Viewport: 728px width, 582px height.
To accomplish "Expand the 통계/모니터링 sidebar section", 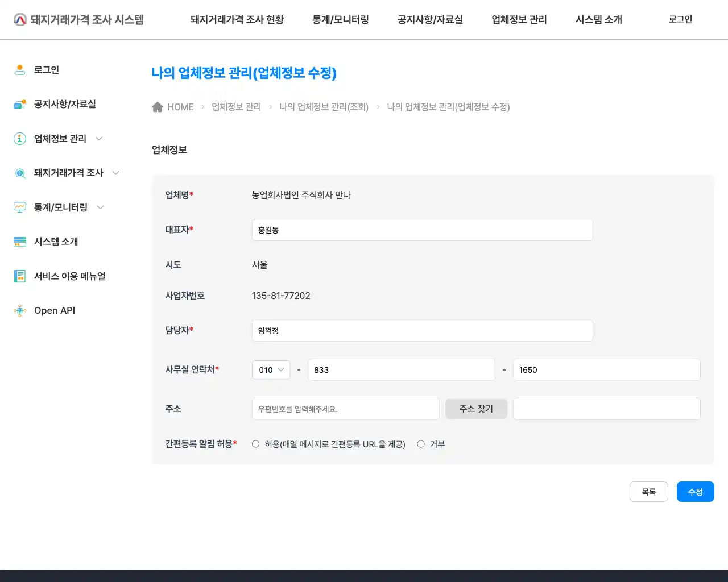I will coord(100,207).
